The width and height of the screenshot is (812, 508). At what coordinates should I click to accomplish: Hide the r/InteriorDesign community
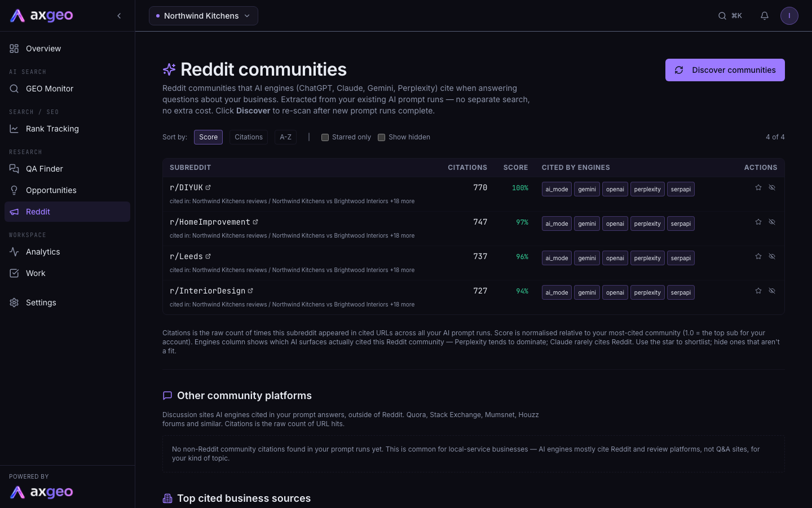772,291
